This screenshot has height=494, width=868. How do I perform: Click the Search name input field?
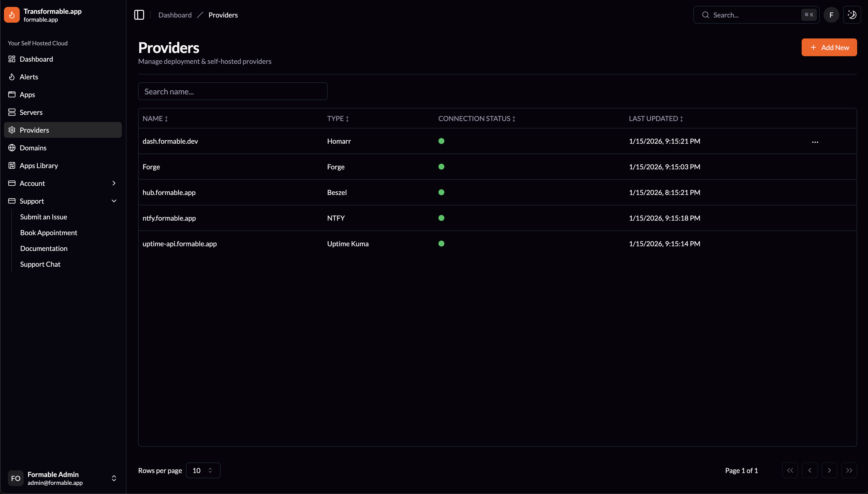[x=233, y=91]
